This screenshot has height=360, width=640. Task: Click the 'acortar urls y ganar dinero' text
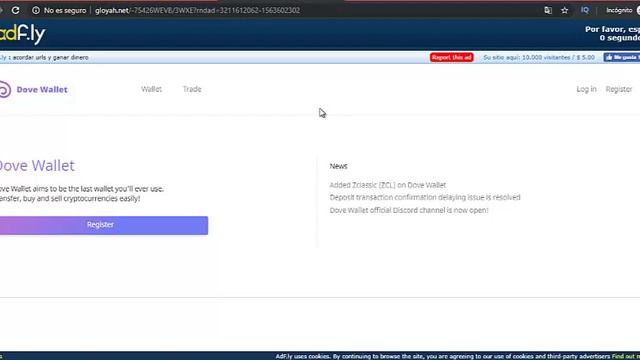[50, 58]
